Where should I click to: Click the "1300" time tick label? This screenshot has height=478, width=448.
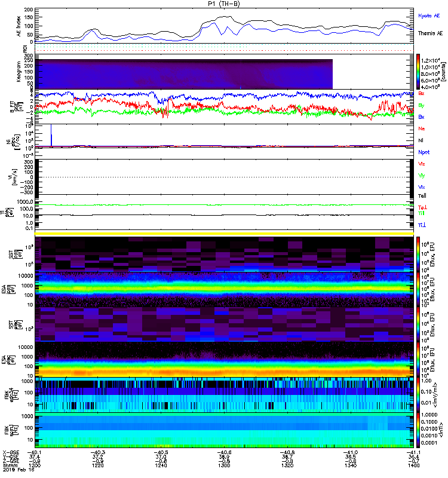coord(224,465)
